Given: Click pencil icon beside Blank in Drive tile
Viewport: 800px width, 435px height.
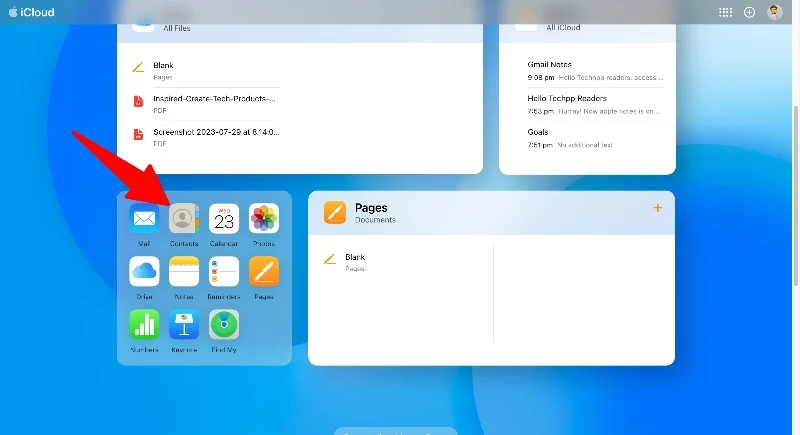Looking at the screenshot, I should 138,67.
